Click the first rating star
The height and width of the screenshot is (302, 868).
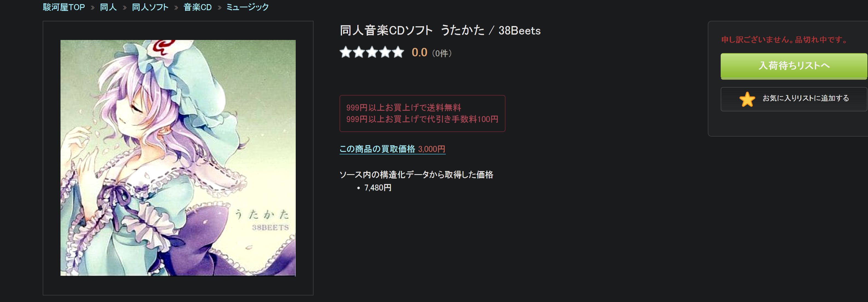[x=346, y=52]
